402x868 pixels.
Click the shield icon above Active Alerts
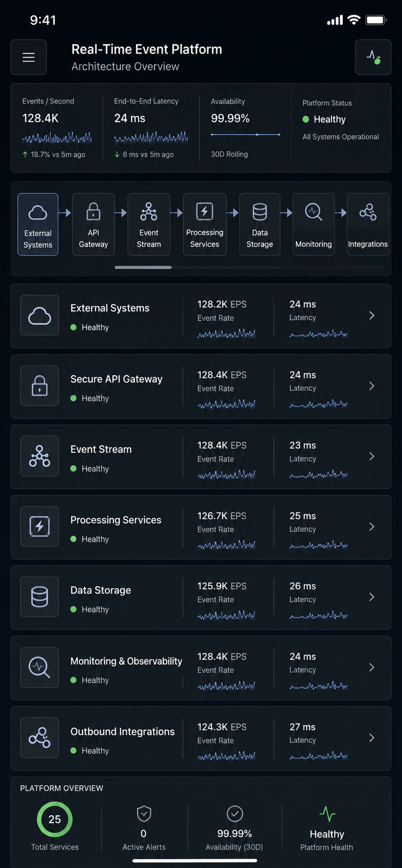point(144,813)
